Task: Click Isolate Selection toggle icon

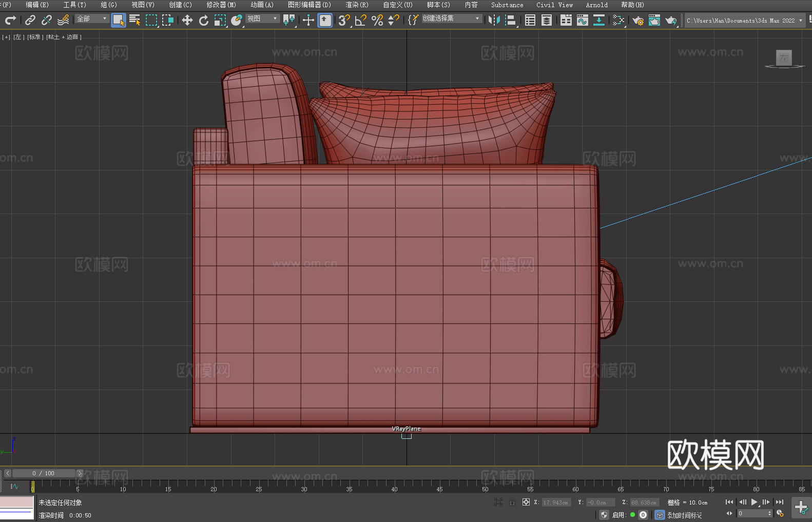Action: click(x=498, y=502)
